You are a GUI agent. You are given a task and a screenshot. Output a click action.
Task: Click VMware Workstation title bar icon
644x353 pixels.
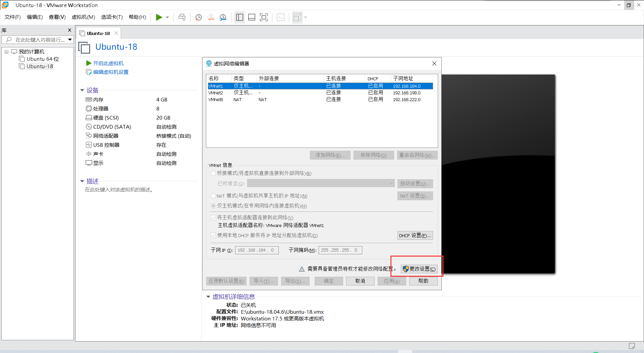pos(5,5)
